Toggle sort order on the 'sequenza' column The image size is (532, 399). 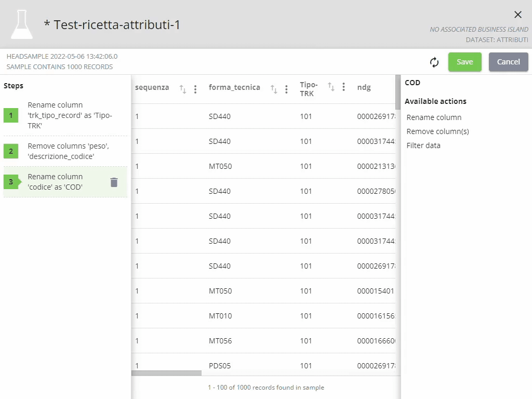point(182,89)
